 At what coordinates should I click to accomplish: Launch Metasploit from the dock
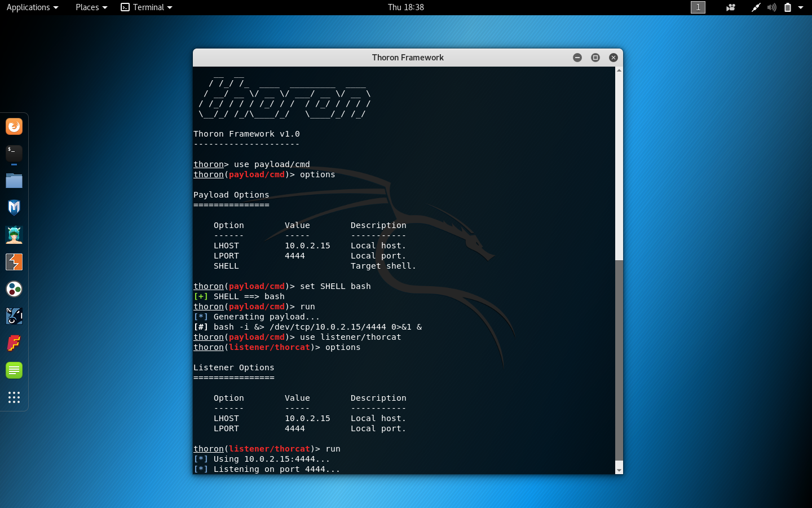(14, 208)
